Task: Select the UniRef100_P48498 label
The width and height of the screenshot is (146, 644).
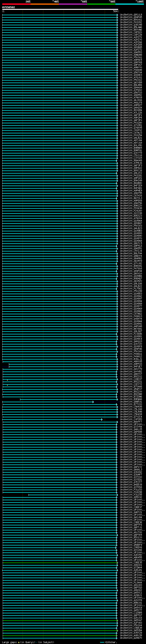Action: tap(131, 70)
